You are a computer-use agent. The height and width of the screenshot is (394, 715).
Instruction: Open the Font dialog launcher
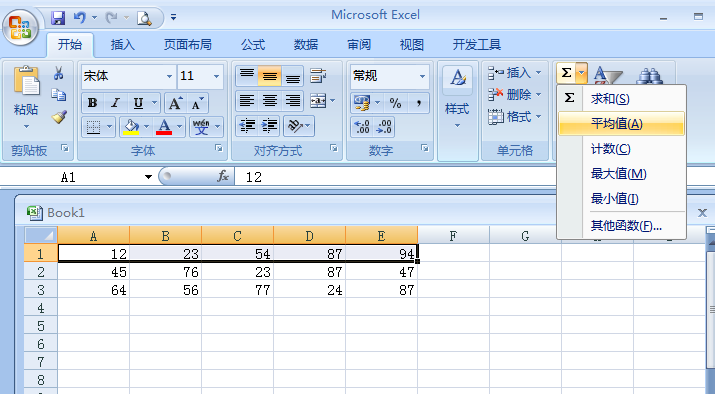coord(219,148)
